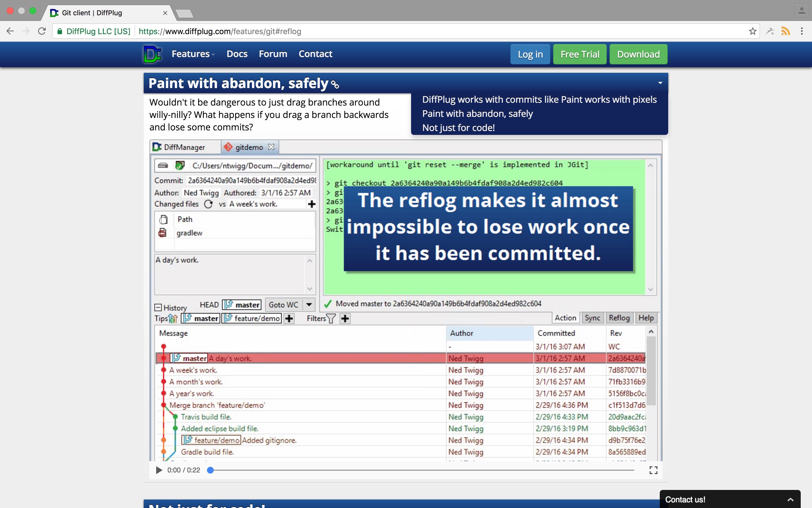Open the RSS feed extension icon
This screenshot has height=508, width=812.
click(x=785, y=31)
